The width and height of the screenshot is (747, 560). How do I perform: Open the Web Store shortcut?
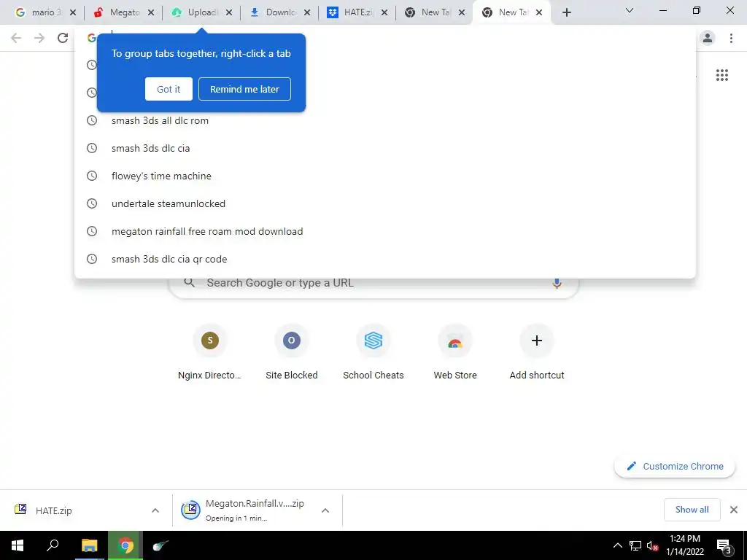coord(455,352)
